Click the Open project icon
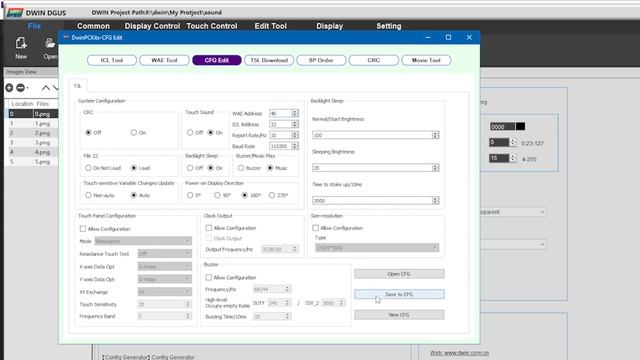 point(50,43)
